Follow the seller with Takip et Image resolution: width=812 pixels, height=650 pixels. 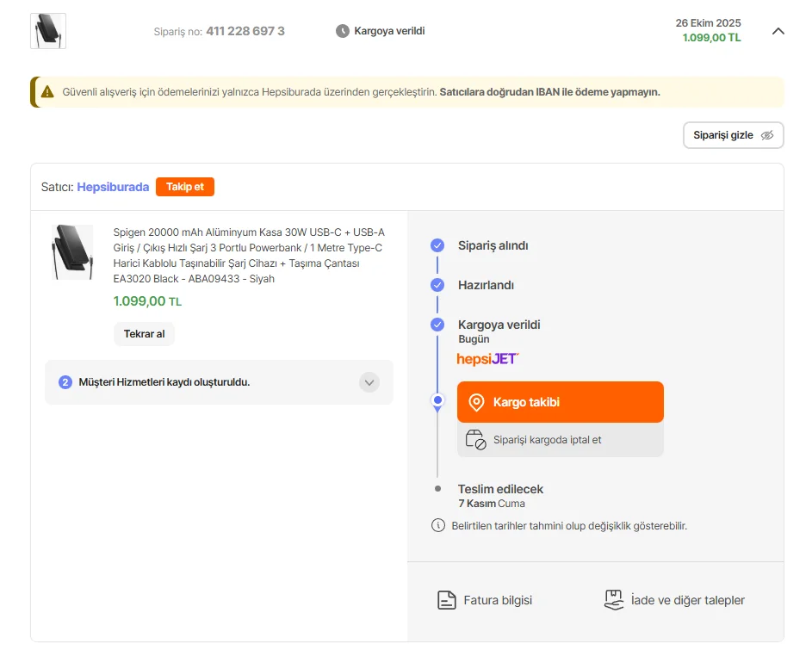click(185, 187)
